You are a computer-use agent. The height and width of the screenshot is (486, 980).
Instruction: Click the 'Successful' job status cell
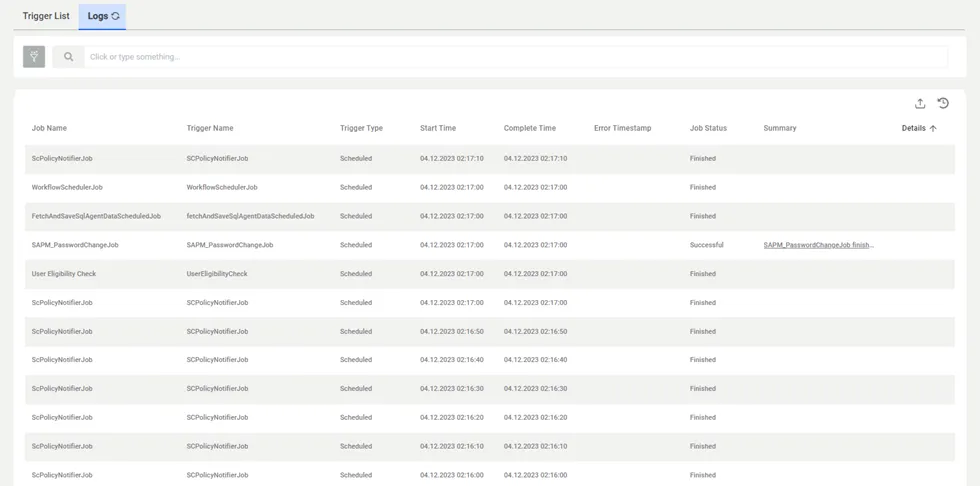707,245
